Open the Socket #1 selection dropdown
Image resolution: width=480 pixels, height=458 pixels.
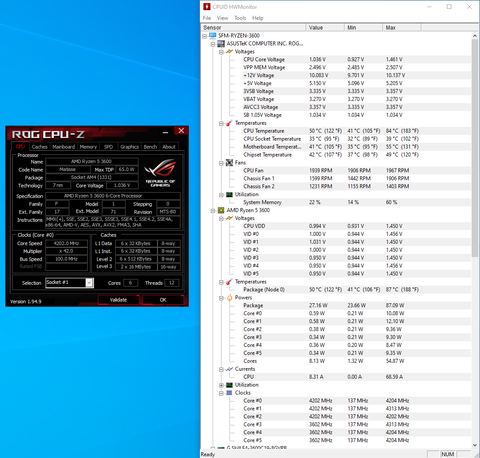coord(89,283)
